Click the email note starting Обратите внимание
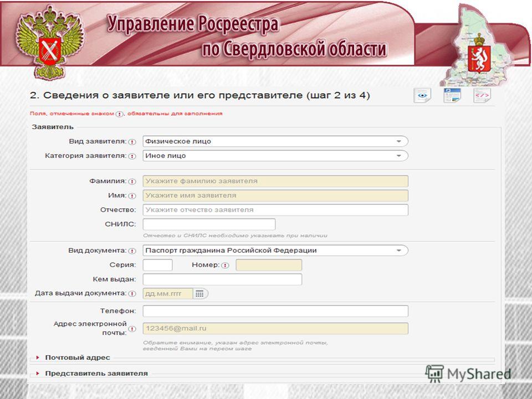 pyautogui.click(x=235, y=345)
